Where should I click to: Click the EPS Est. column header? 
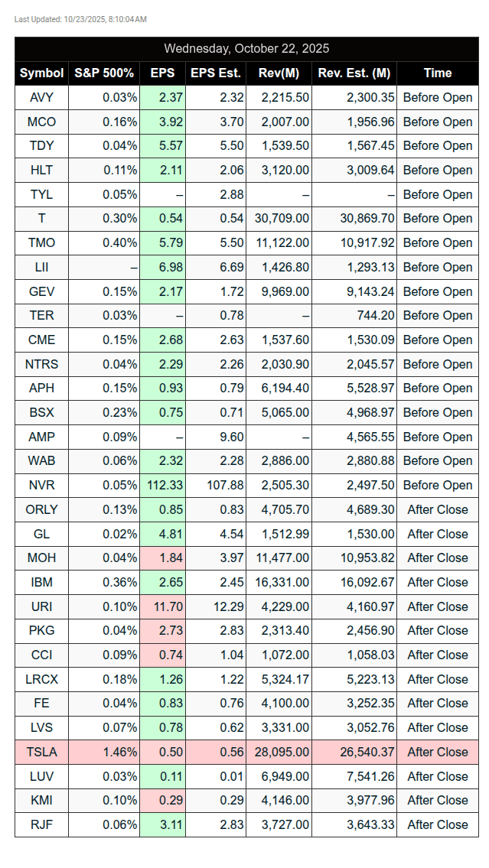215,73
